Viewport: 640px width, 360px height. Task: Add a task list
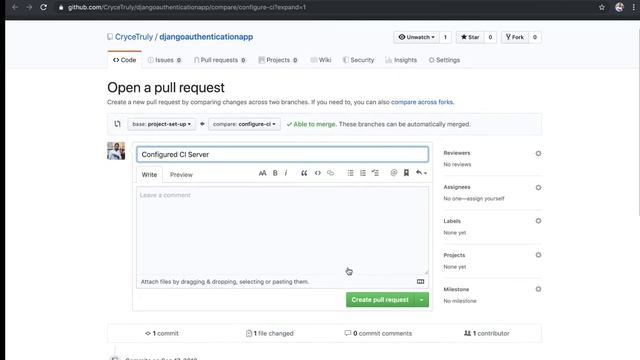(x=376, y=173)
